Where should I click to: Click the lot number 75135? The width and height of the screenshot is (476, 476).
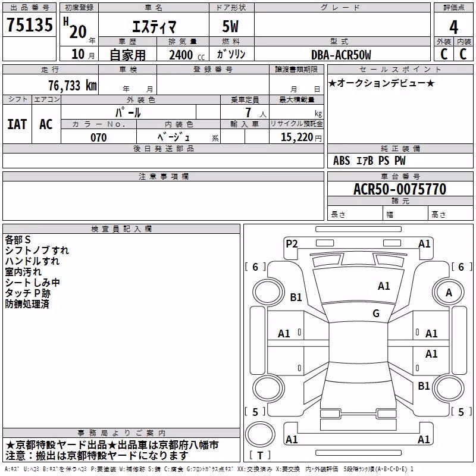click(x=30, y=24)
